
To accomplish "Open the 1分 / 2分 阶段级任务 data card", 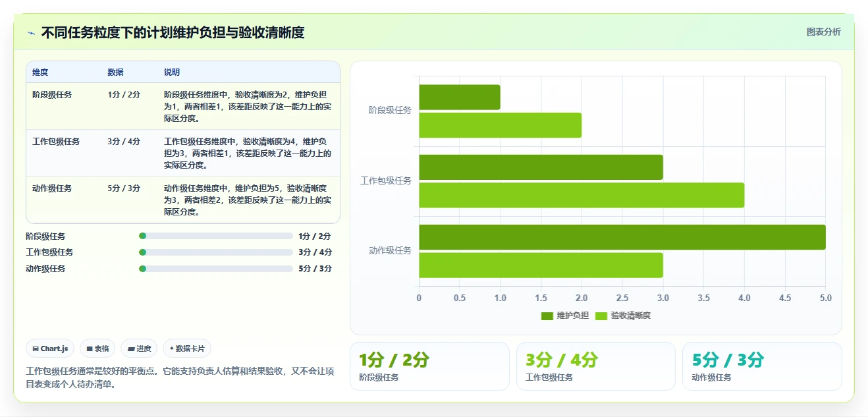I will tap(429, 366).
